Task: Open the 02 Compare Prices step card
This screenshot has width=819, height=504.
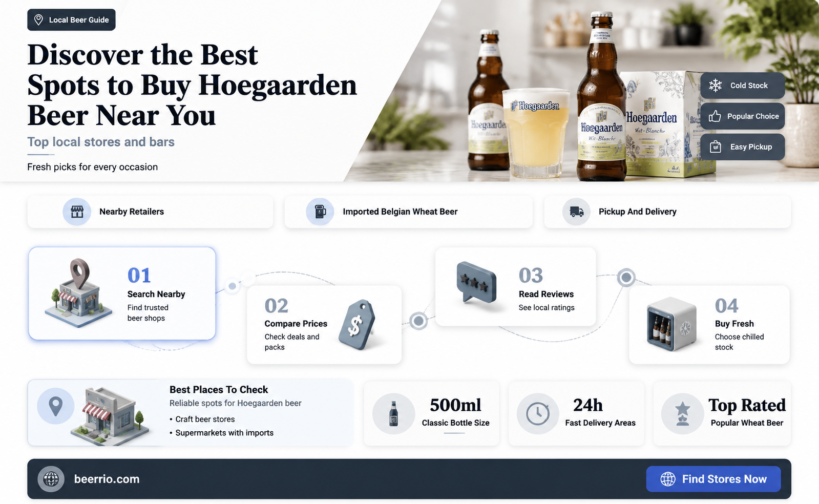Action: [324, 325]
